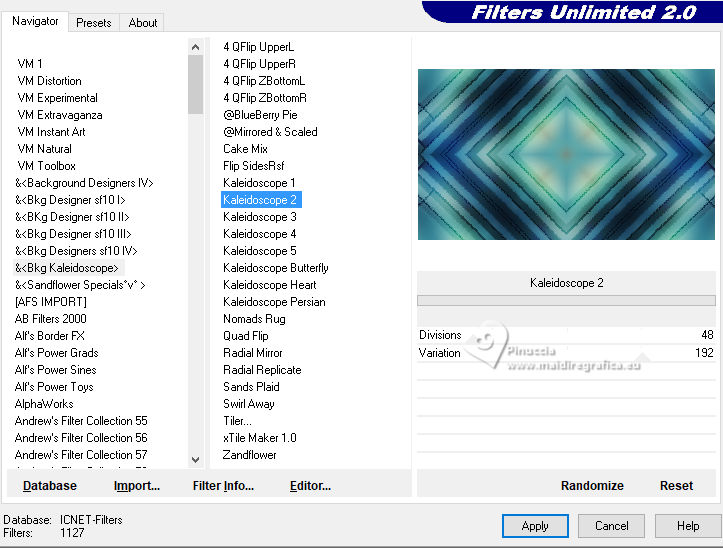Choose 4 QFlip ZBottomR filter
The width and height of the screenshot is (723, 548).
265,98
